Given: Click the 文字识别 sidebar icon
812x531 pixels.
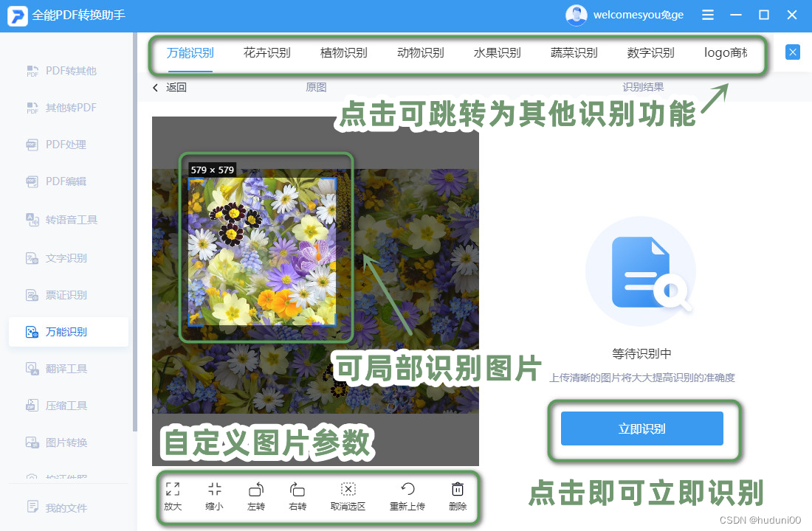Looking at the screenshot, I should pyautogui.click(x=32, y=258).
